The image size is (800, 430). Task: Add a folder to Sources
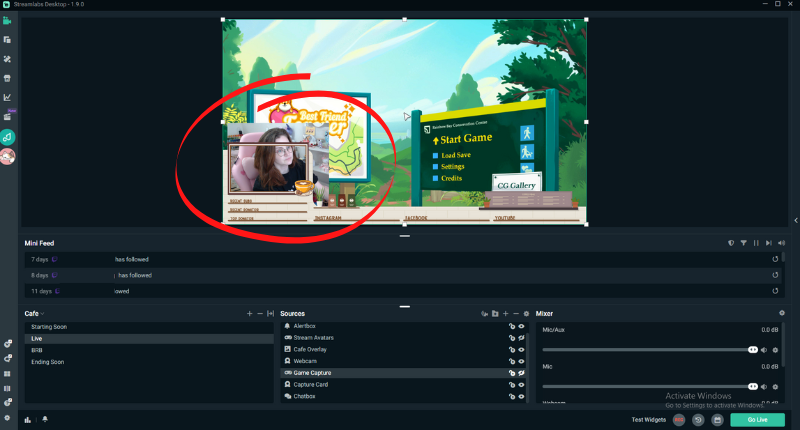[x=495, y=313]
